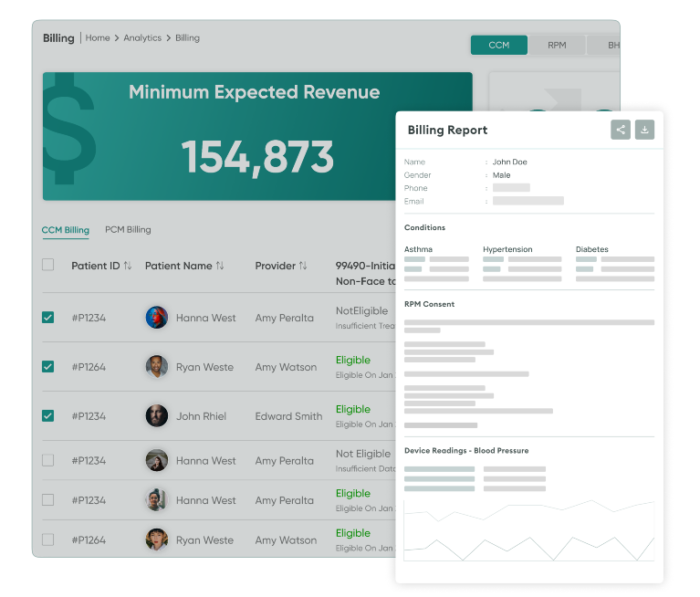
Task: Click the blood pressure readings chart
Action: pyautogui.click(x=528, y=529)
